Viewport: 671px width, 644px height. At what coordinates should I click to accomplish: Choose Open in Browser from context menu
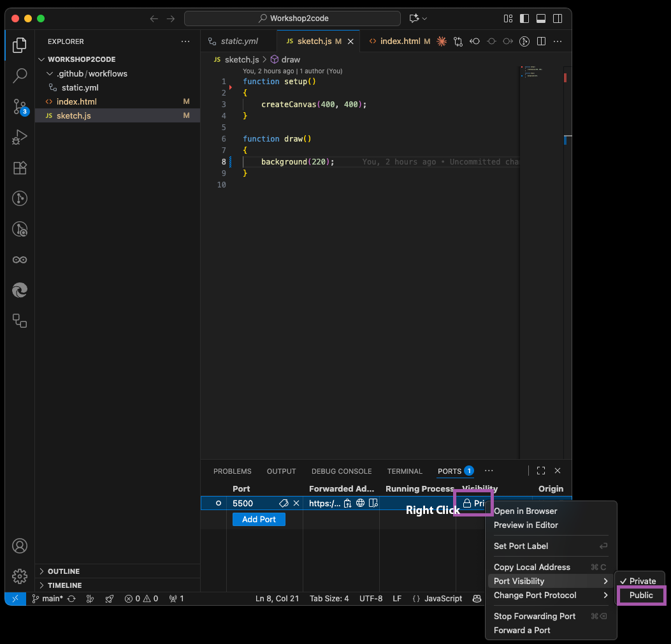tap(551, 511)
